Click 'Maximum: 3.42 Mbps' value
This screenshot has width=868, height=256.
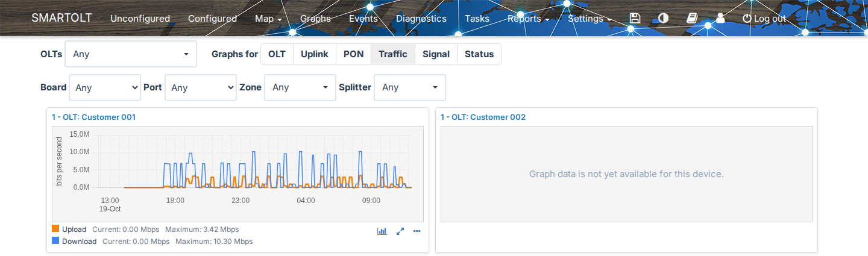point(202,229)
